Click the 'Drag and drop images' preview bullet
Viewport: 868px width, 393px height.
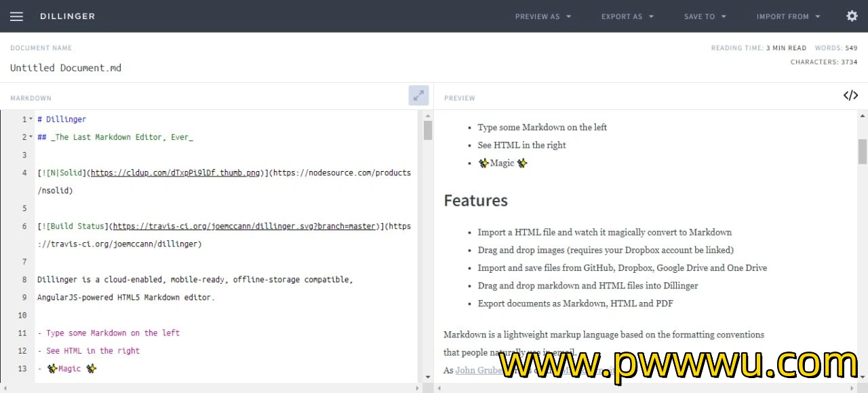coord(606,250)
